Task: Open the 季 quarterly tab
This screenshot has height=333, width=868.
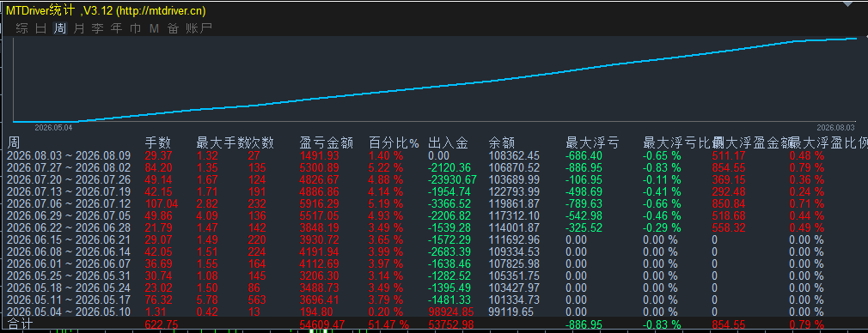Action: tap(97, 28)
